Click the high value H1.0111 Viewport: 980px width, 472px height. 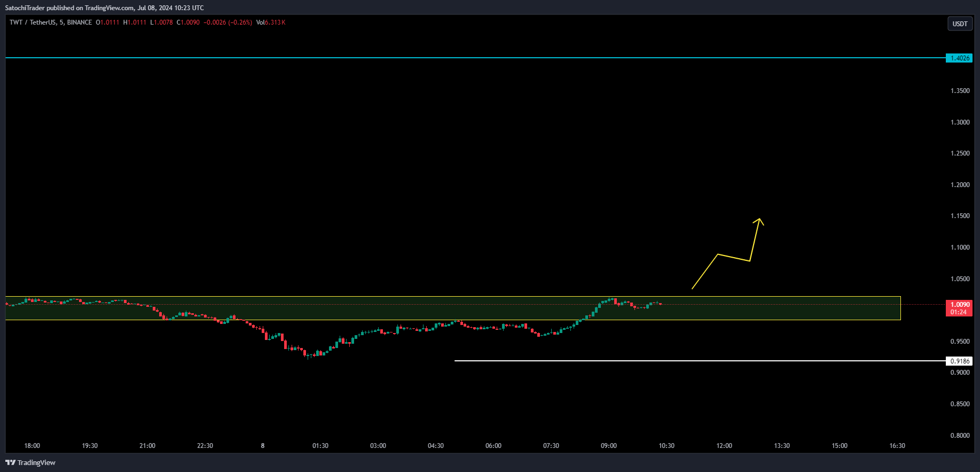[x=135, y=22]
